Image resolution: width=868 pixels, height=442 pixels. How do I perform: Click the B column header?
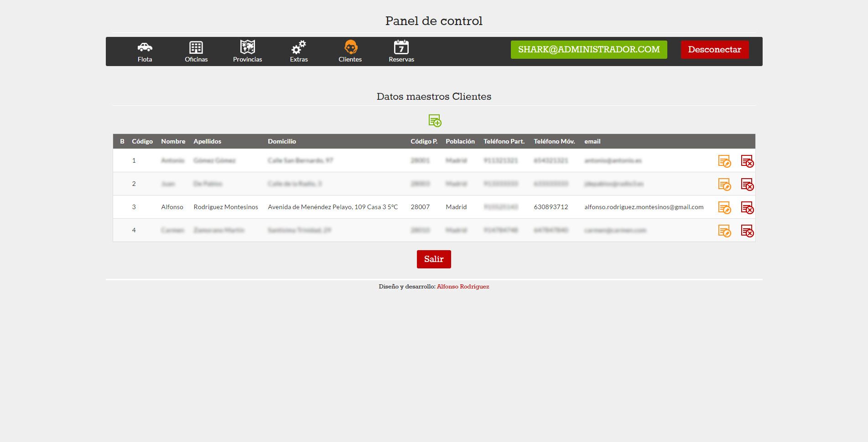(x=122, y=141)
